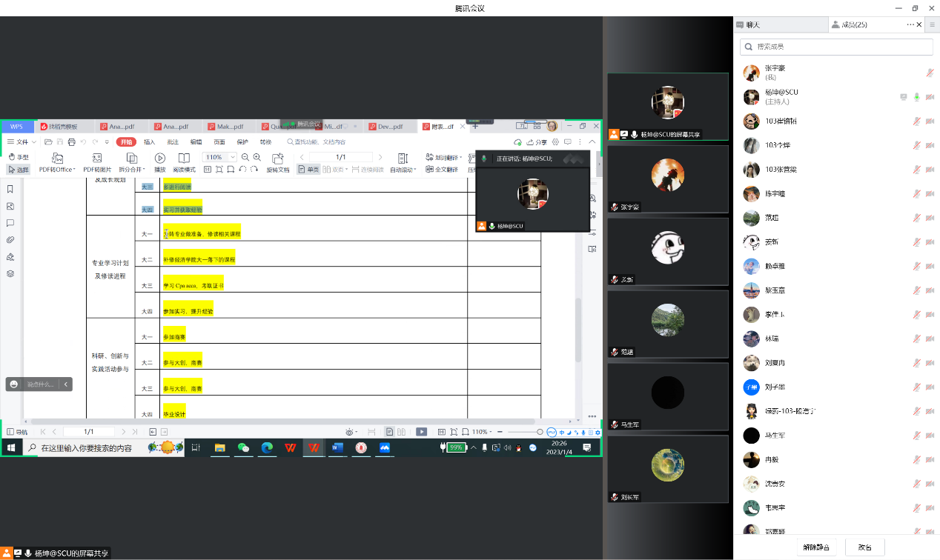Click the WPS 播放 play icon

coord(159,159)
